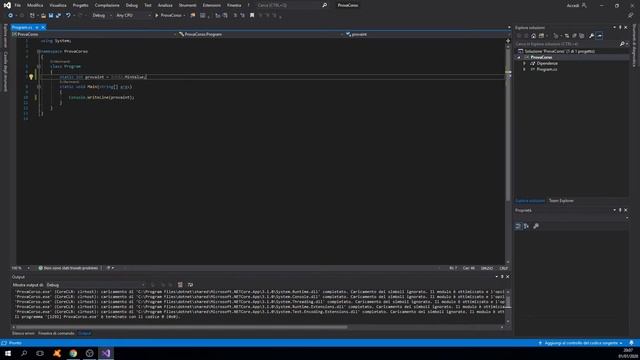Close the Properties panel
The width and height of the screenshot is (640, 360).
626,210
